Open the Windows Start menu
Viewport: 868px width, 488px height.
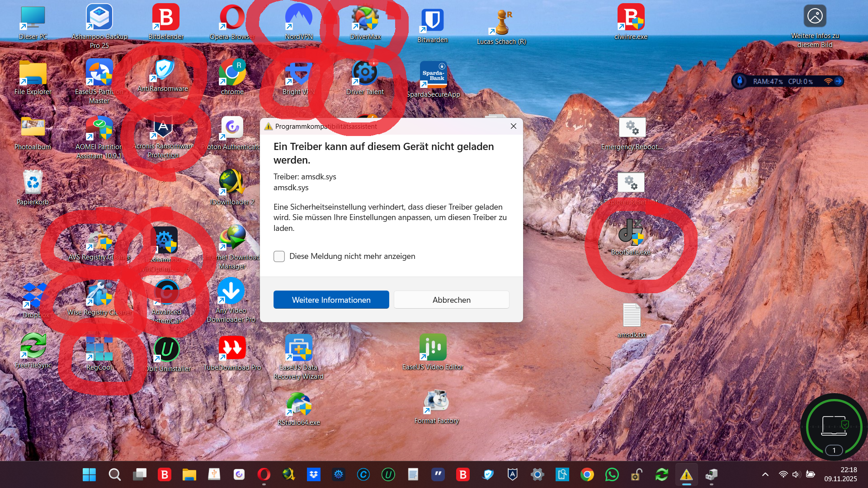click(x=89, y=474)
